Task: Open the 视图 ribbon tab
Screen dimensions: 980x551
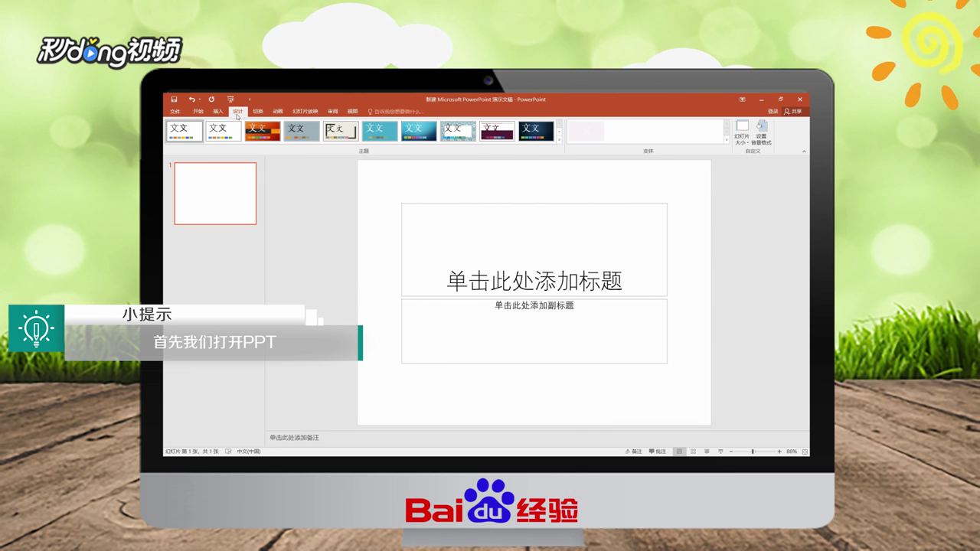Action: [352, 112]
